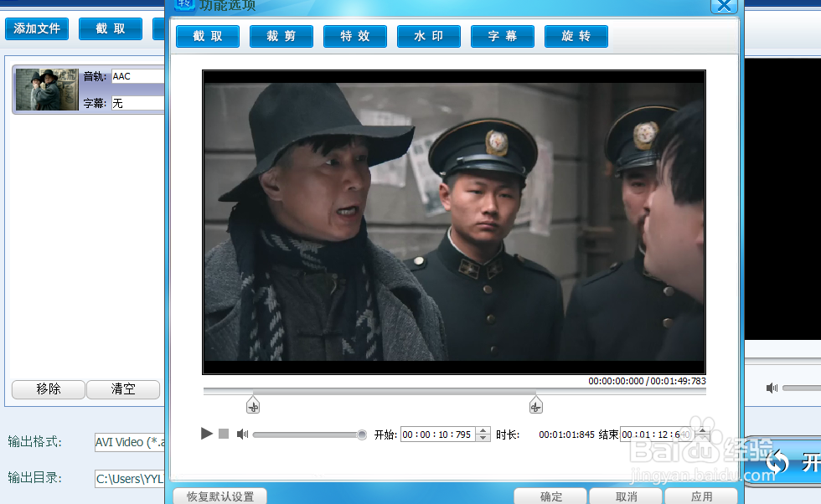This screenshot has height=504, width=821.
Task: Click the 清空 clear list button
Action: pos(123,389)
